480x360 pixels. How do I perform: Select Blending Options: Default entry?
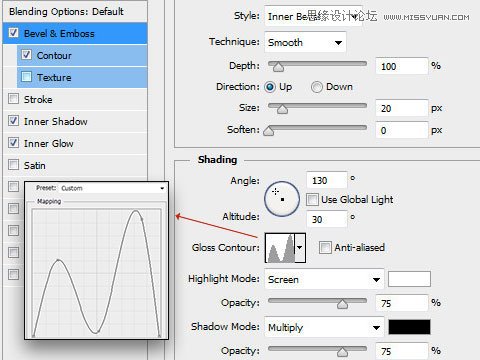click(75, 12)
